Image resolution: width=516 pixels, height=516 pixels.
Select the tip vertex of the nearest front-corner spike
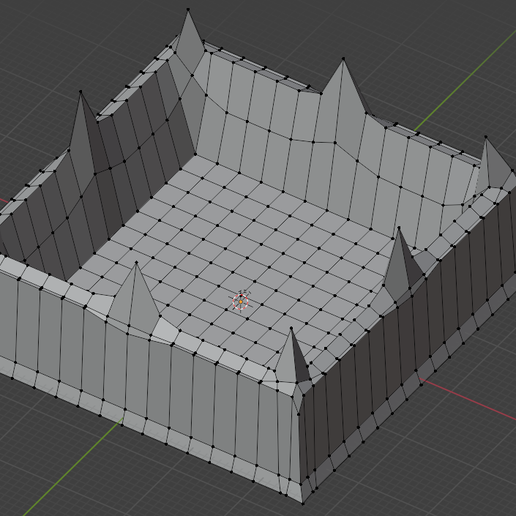tap(291, 328)
